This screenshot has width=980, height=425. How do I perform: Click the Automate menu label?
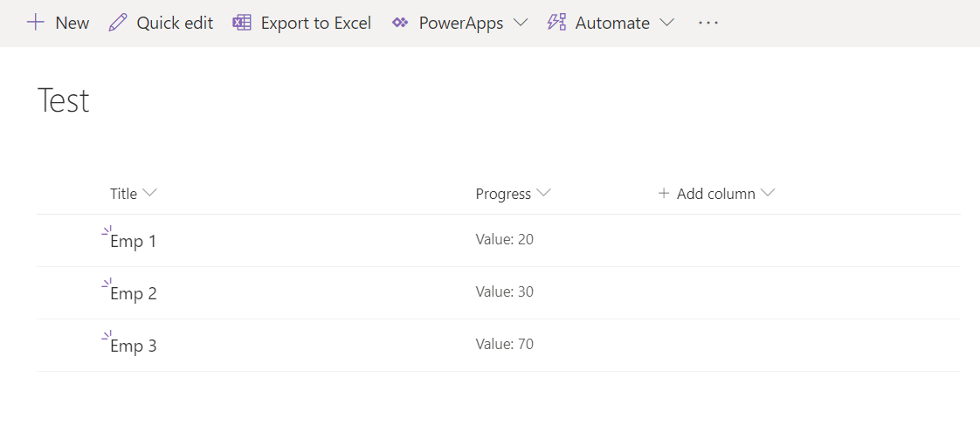click(612, 23)
